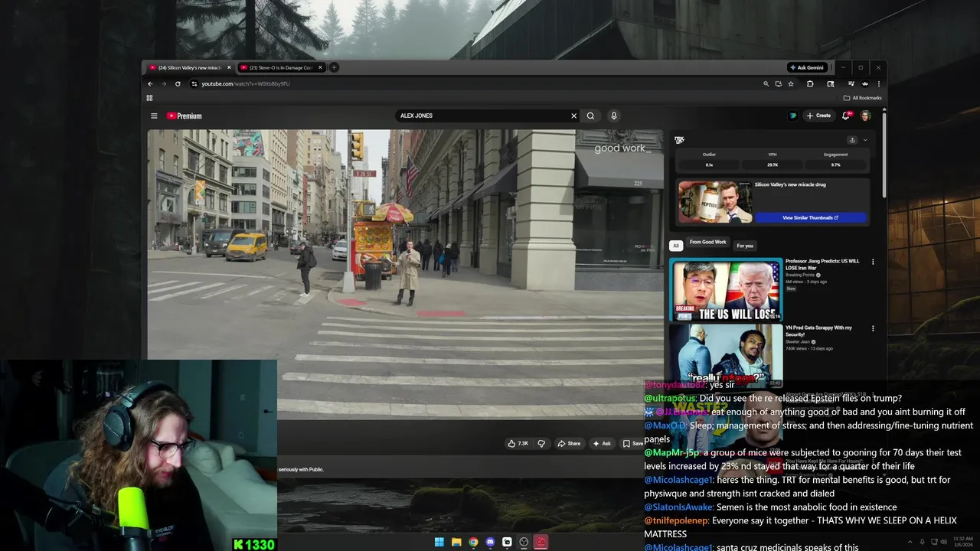
Task: Open Chrome from the taskbar
Action: pos(473,542)
